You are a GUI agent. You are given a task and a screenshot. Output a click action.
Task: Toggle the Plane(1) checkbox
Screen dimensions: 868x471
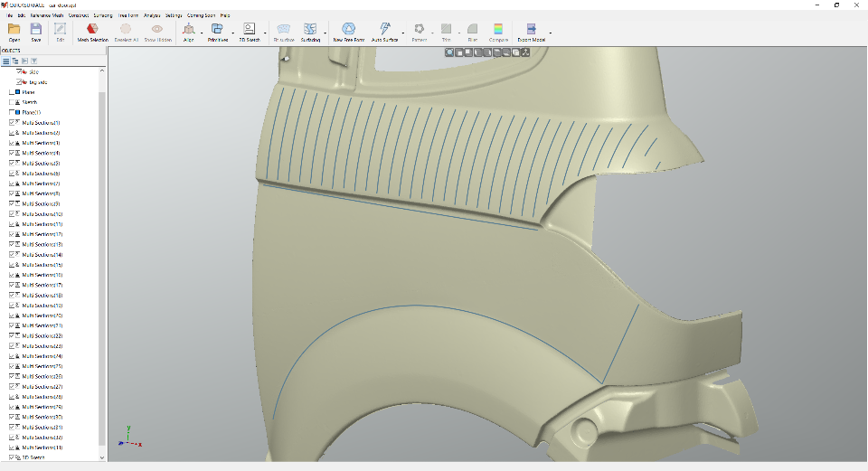pos(12,112)
